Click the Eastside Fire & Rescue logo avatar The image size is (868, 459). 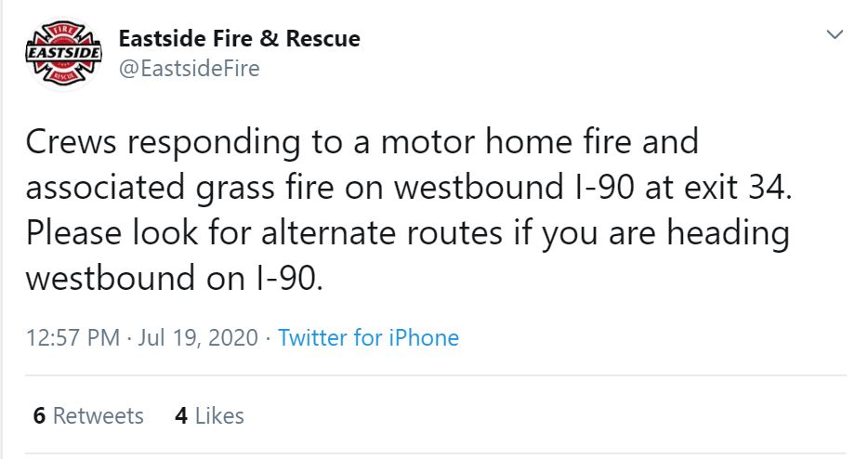tap(64, 55)
